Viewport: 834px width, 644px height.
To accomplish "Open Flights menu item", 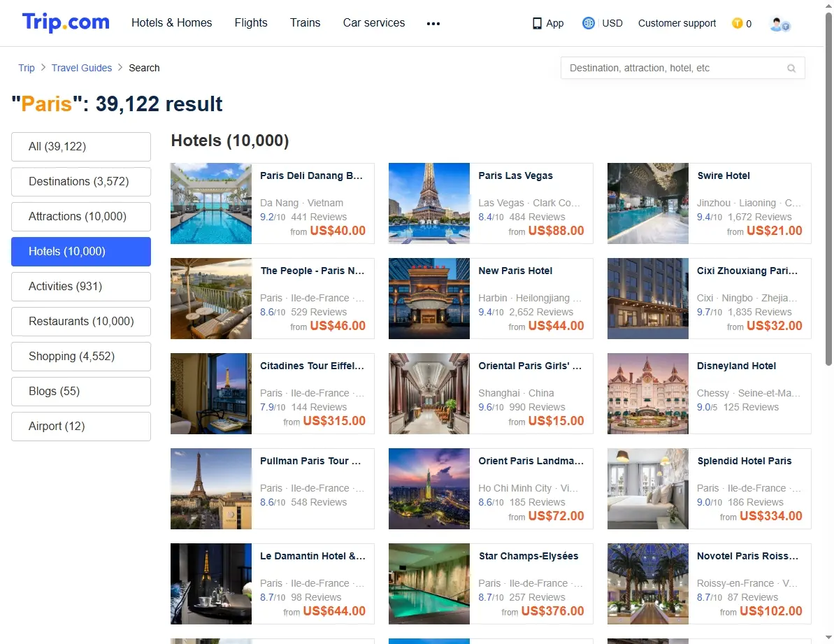I will tap(251, 23).
